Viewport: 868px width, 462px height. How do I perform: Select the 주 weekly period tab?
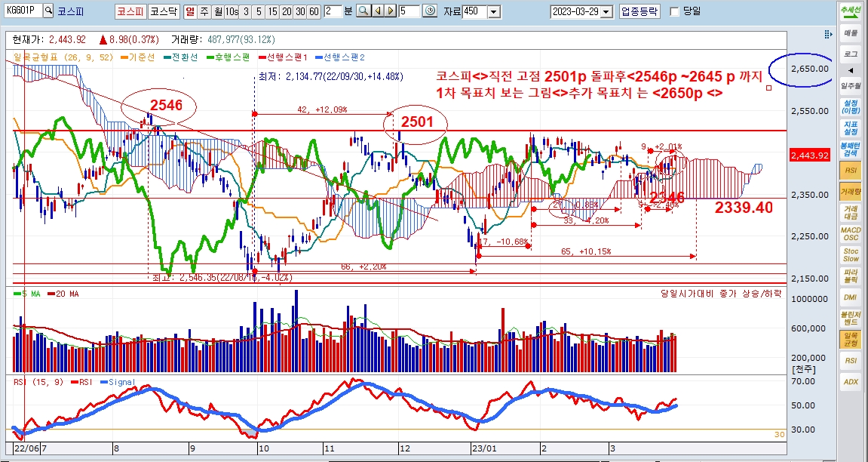coord(204,11)
